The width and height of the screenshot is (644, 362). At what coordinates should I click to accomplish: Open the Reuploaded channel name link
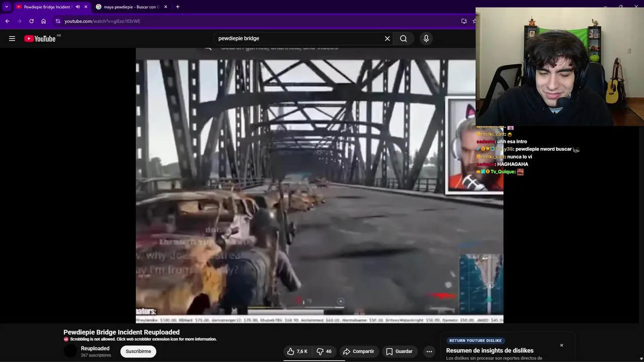[x=95, y=348]
